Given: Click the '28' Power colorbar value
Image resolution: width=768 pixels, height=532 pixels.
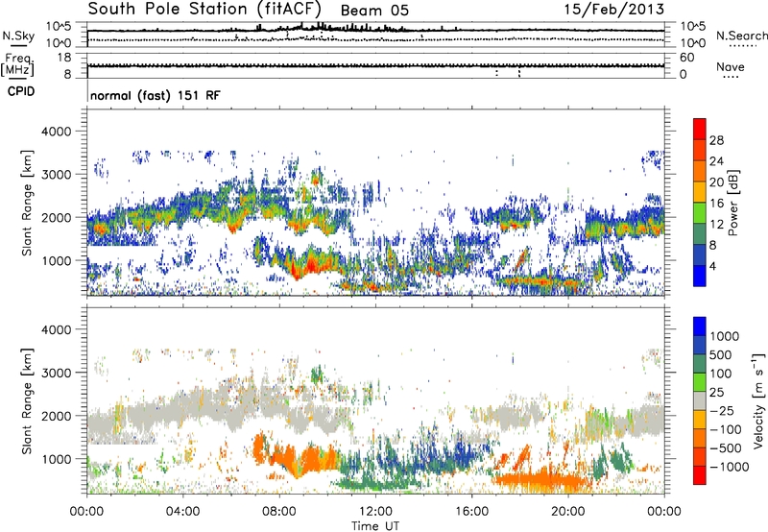Looking at the screenshot, I should (716, 140).
